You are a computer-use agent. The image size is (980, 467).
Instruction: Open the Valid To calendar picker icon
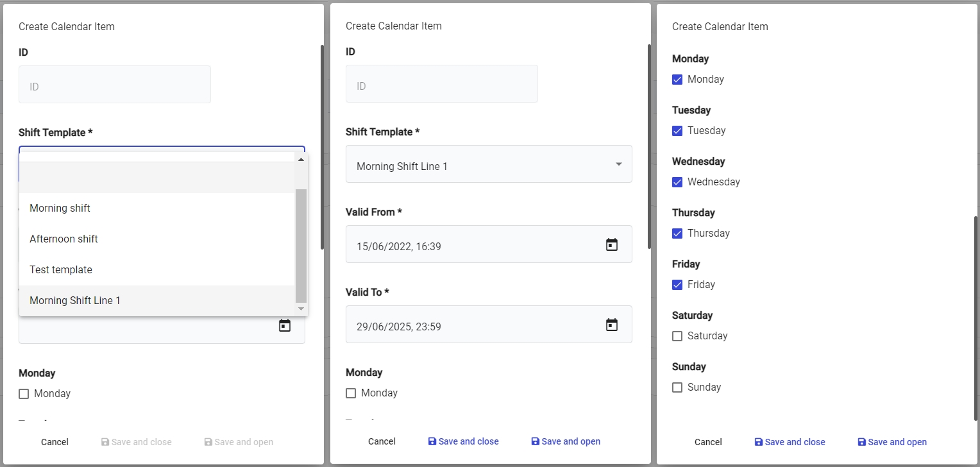612,325
